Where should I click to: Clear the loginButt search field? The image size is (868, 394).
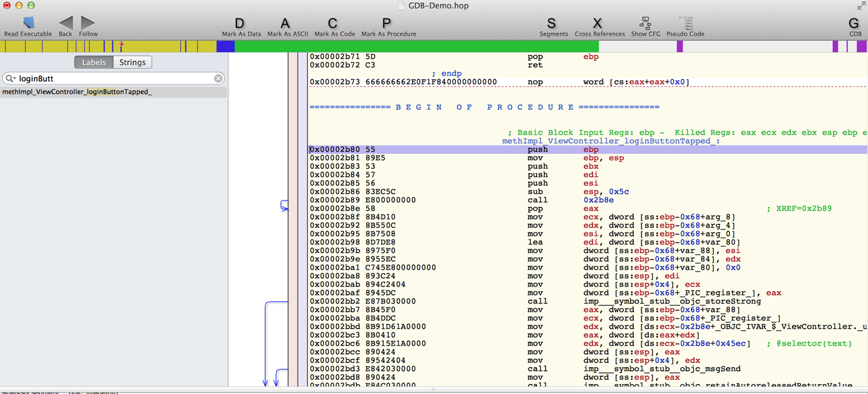point(218,78)
